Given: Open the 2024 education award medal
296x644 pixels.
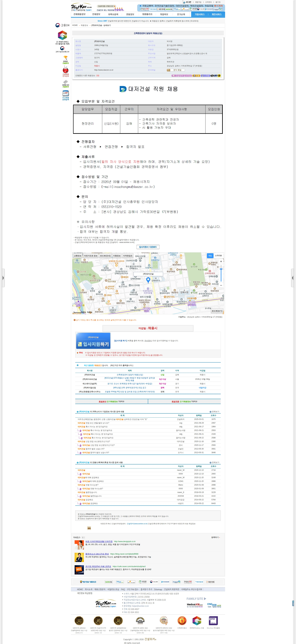Looking at the screenshot, I should [x=79, y=621].
